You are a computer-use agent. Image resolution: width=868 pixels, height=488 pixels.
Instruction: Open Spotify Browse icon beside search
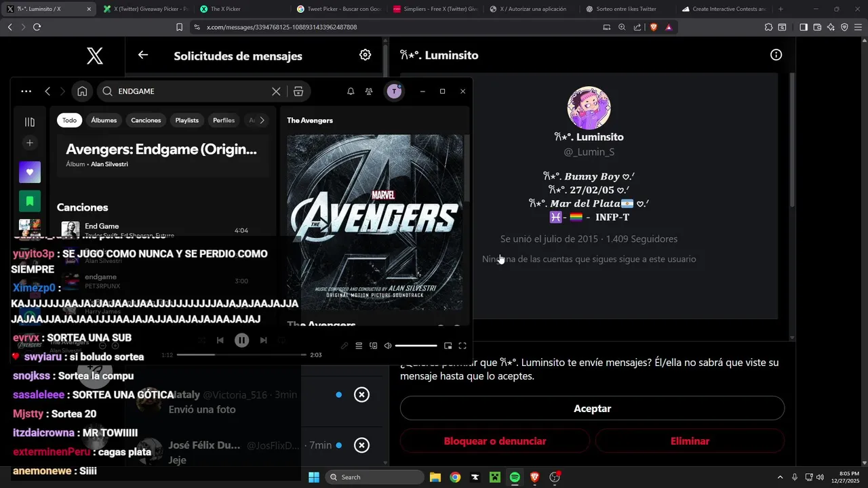click(x=298, y=91)
